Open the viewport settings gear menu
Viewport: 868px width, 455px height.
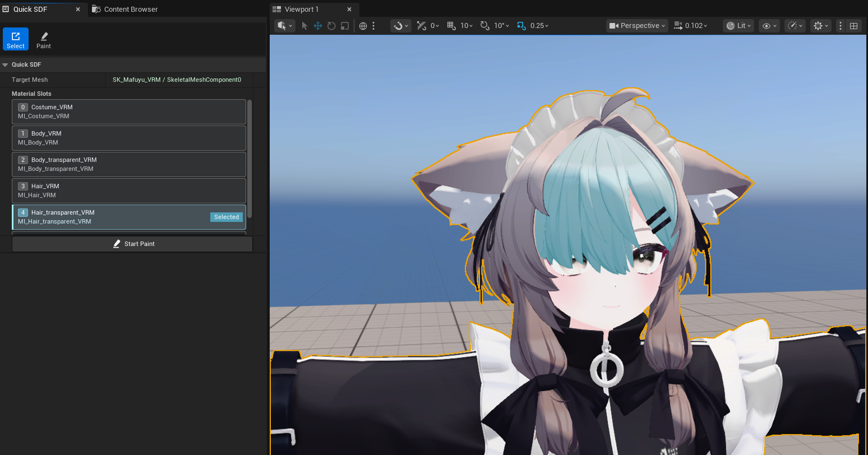coord(821,26)
